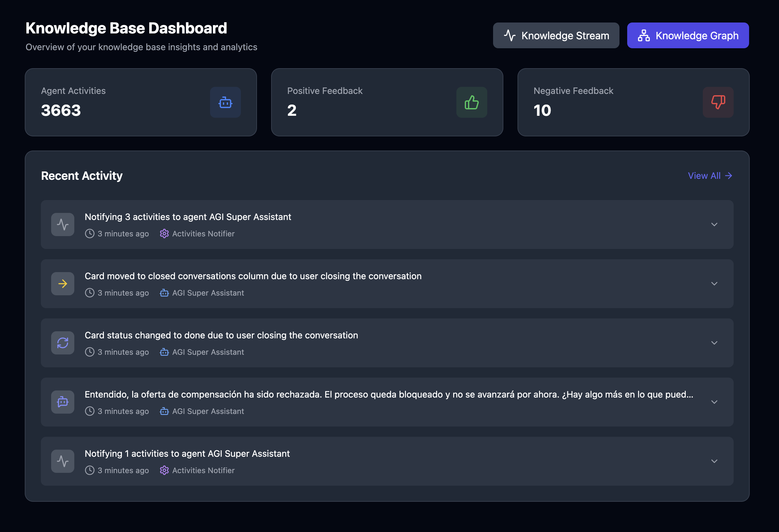Click the green thumbs-up Positive Feedback icon

tap(471, 102)
